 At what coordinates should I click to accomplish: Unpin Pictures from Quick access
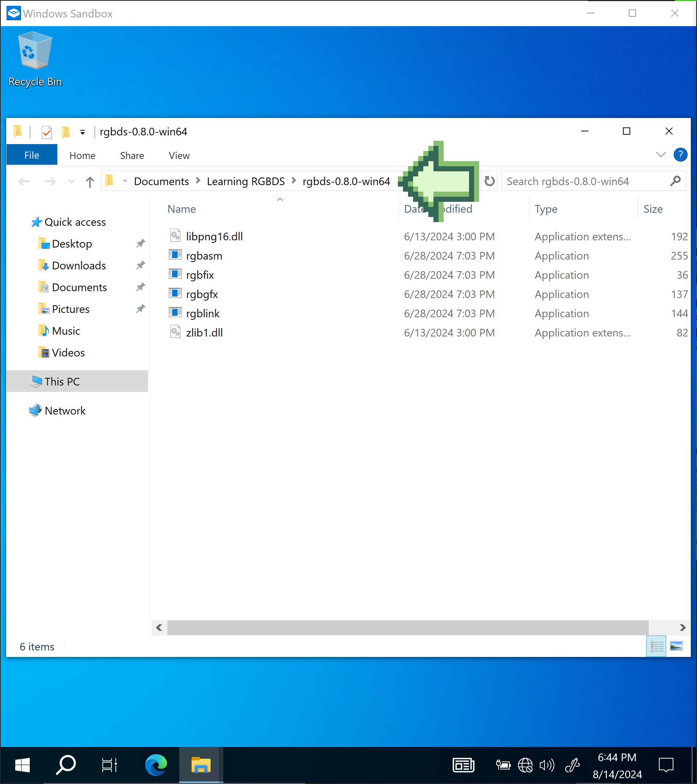140,309
